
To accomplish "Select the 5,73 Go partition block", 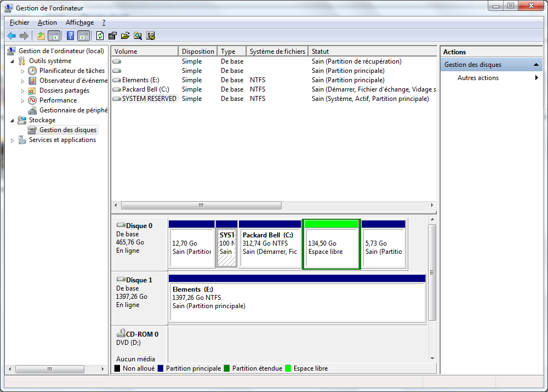I will coord(384,244).
